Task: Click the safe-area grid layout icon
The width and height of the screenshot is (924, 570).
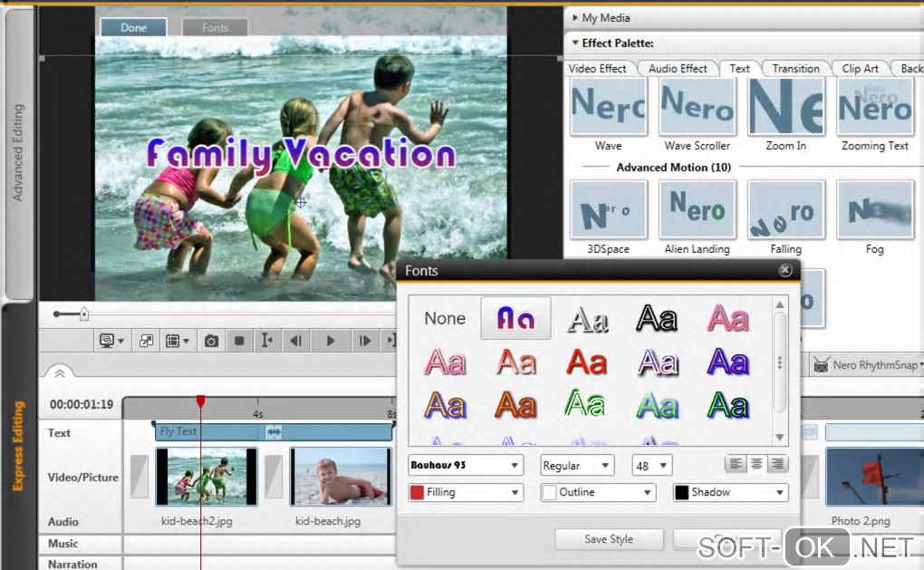Action: [x=172, y=341]
